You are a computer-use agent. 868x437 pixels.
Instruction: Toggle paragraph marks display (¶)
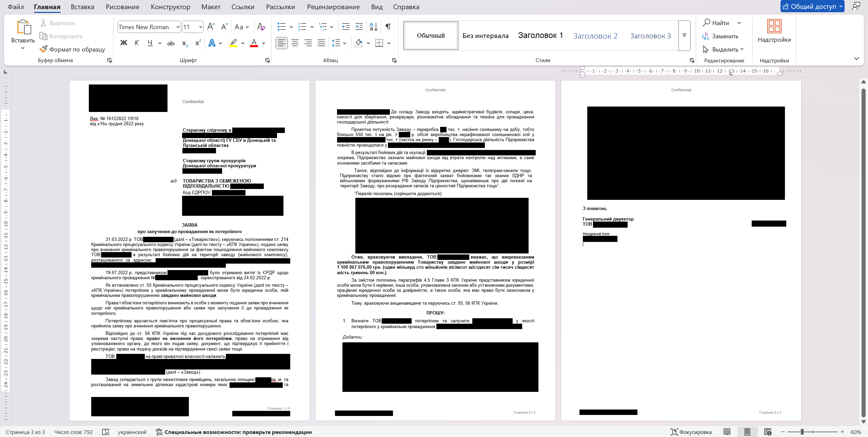coord(388,27)
